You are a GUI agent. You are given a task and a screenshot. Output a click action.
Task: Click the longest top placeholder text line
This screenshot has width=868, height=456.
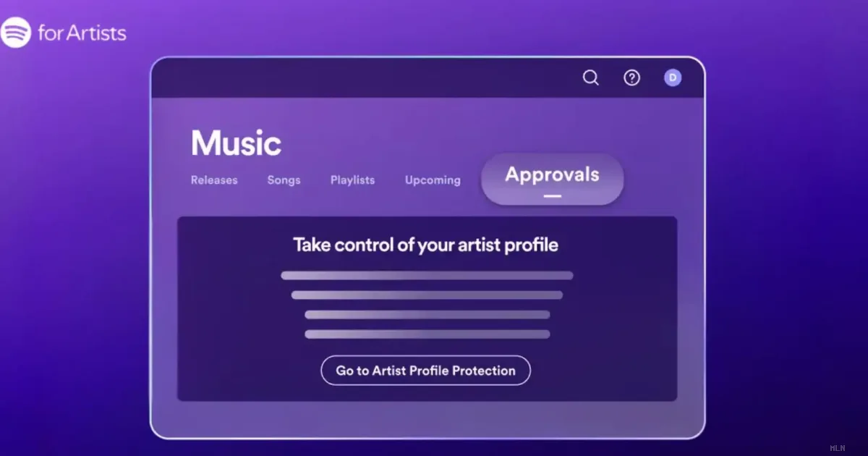click(x=427, y=275)
